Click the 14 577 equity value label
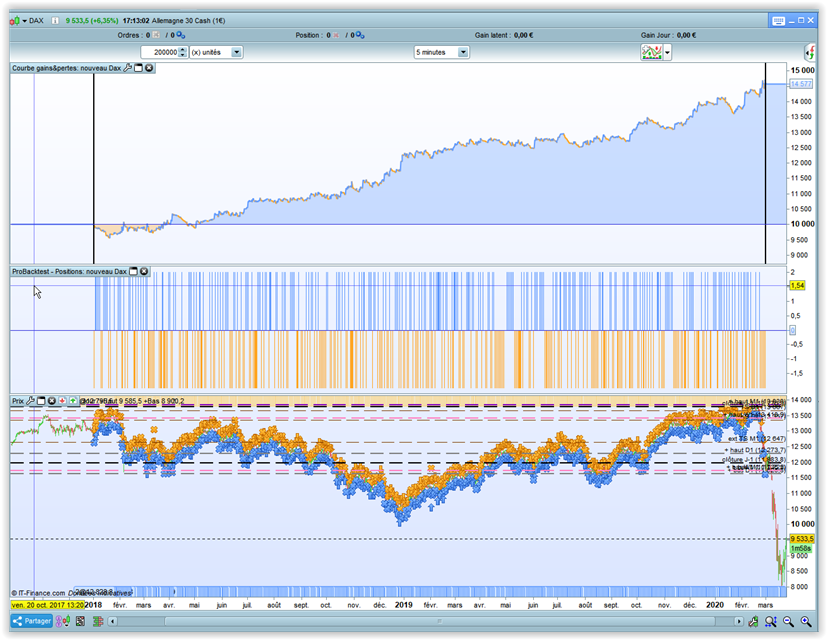This screenshot has height=640, width=827. coord(801,84)
